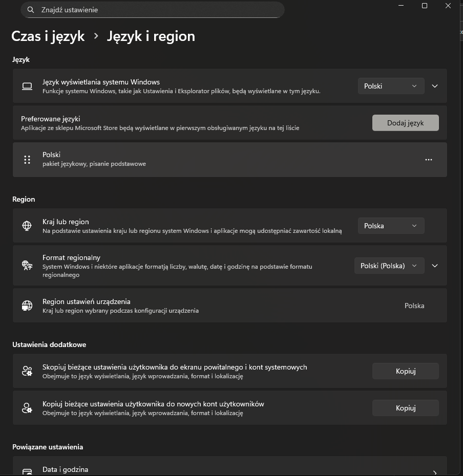The height and width of the screenshot is (476, 463).
Task: Click the 'Preferowane języki' heading text
Action: pyautogui.click(x=50, y=119)
